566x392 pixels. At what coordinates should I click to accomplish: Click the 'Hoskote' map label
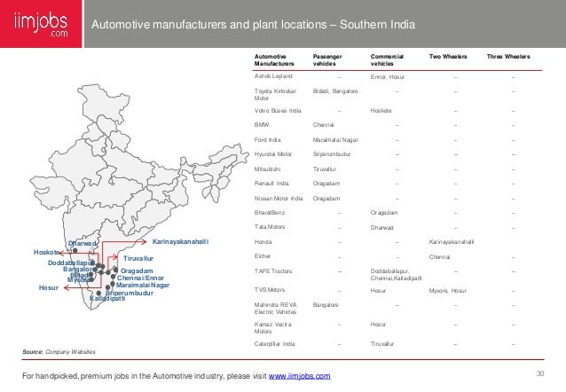(x=46, y=252)
